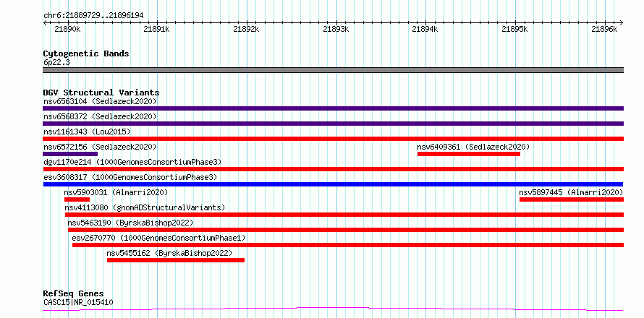The width and height of the screenshot is (644, 318).
Task: Click the short red nsv5903031 bar
Action: [x=77, y=199]
